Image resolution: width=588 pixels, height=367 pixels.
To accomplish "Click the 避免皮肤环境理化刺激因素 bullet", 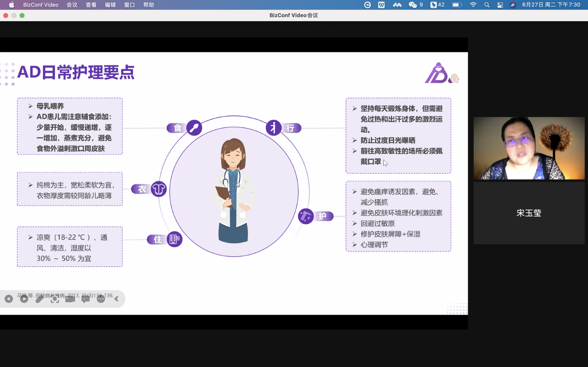I will (x=401, y=213).
